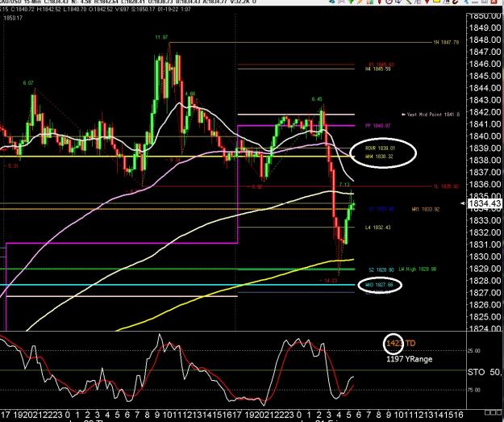This screenshot has width=504, height=422.
Task: Click the C:1840.72 close value in header
Action: tap(22, 10)
